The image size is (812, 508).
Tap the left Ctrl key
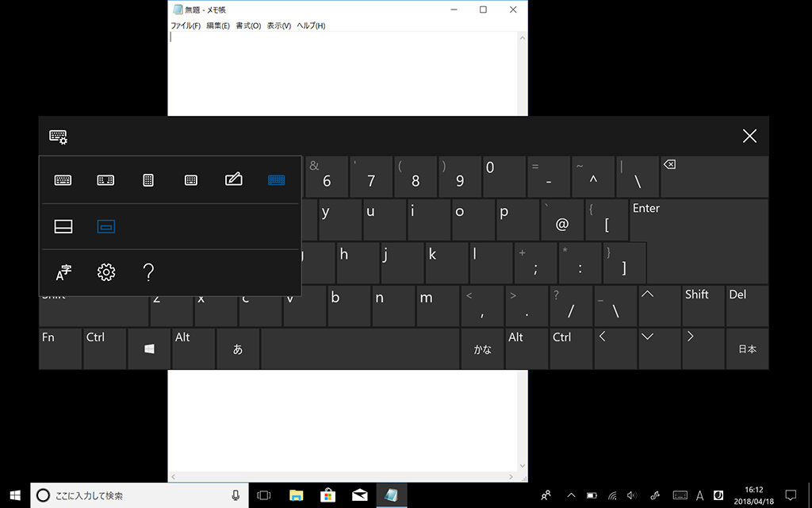tap(105, 349)
